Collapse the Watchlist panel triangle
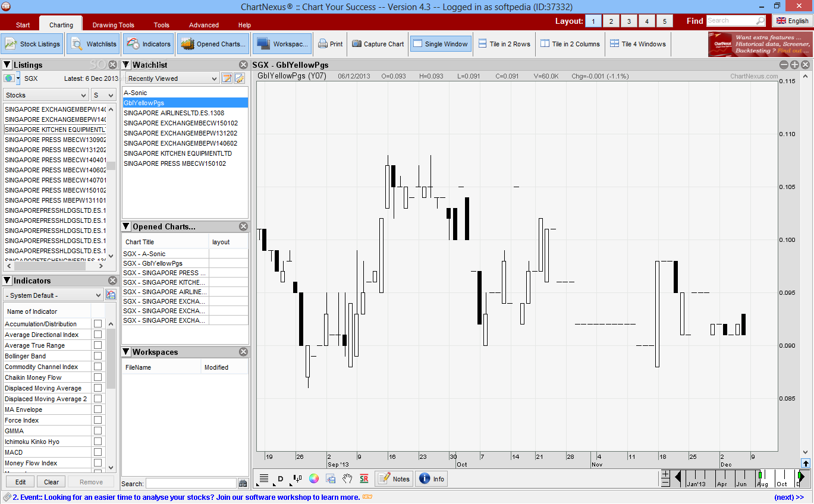The image size is (814, 504). point(126,65)
